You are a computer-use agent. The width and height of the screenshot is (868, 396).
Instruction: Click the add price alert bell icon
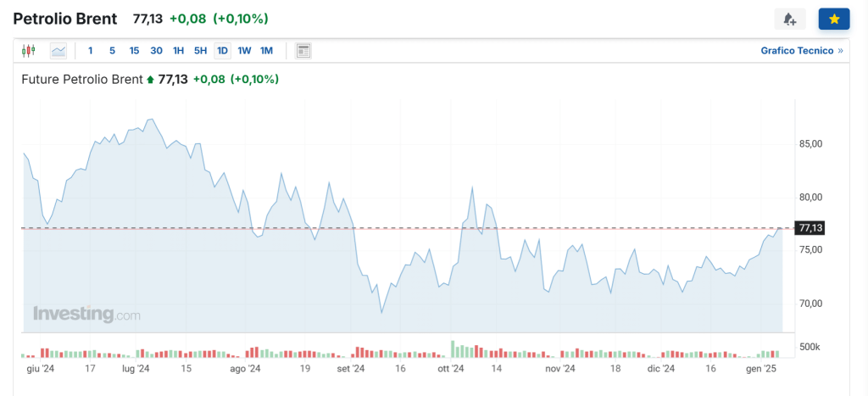[789, 20]
